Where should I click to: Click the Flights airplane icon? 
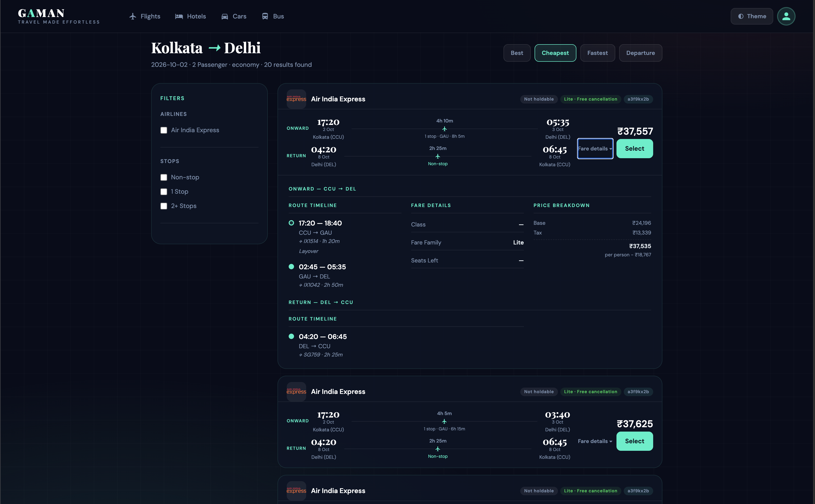pyautogui.click(x=133, y=16)
